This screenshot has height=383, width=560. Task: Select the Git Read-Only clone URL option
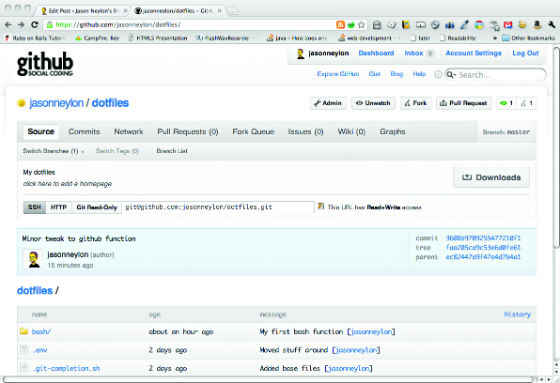97,207
